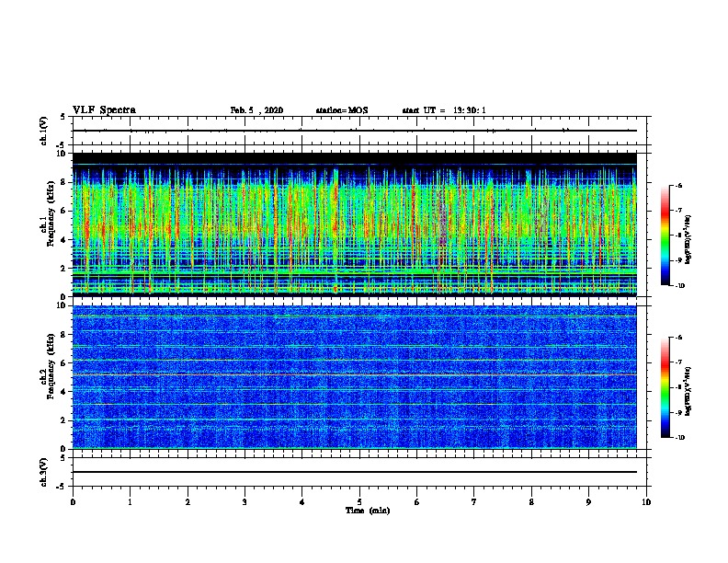Click the ch.2 spectrogram color scale bar

coord(665,387)
